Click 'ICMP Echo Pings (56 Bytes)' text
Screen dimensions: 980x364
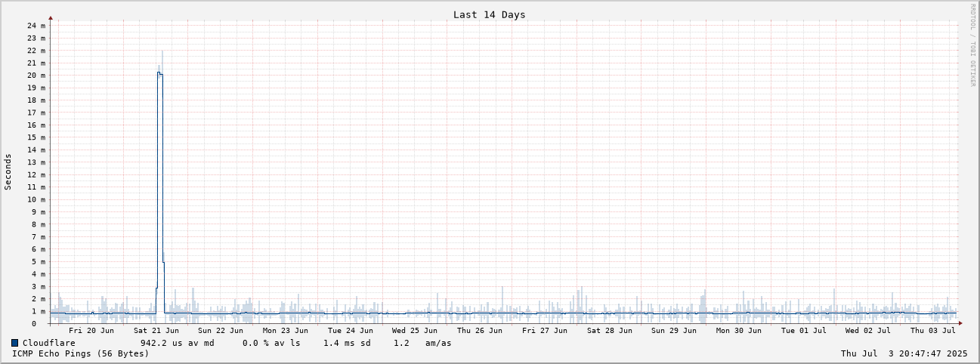click(x=81, y=353)
